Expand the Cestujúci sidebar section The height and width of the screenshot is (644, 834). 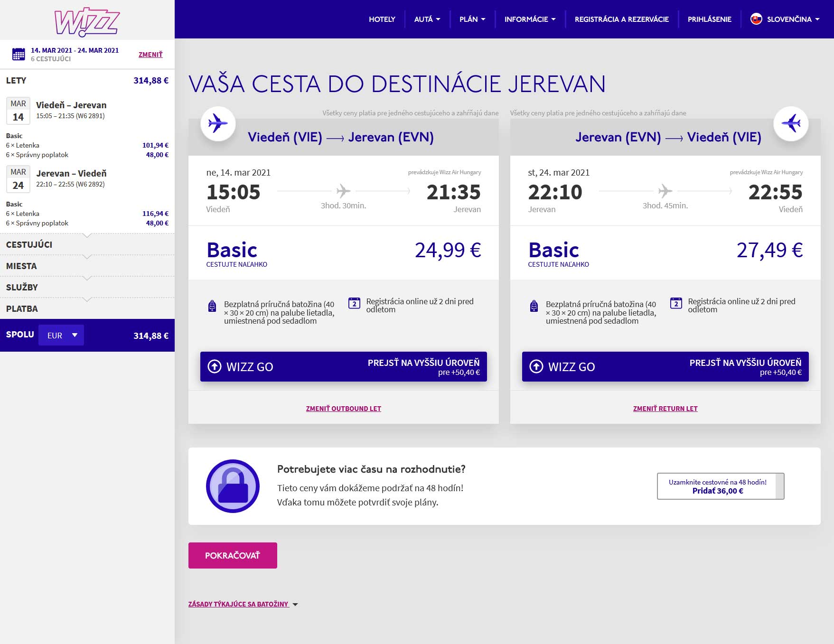point(87,244)
